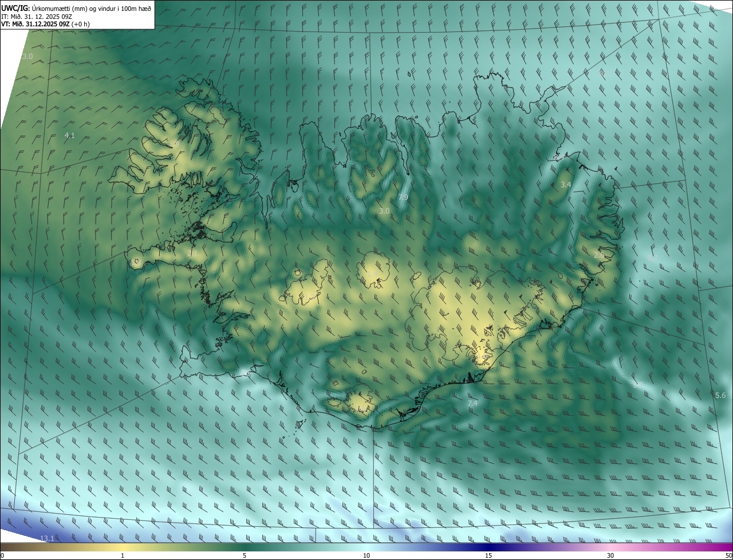Click the 1.9 value label on the Westfjords
Viewport: 733px width, 560px height.
[174, 144]
